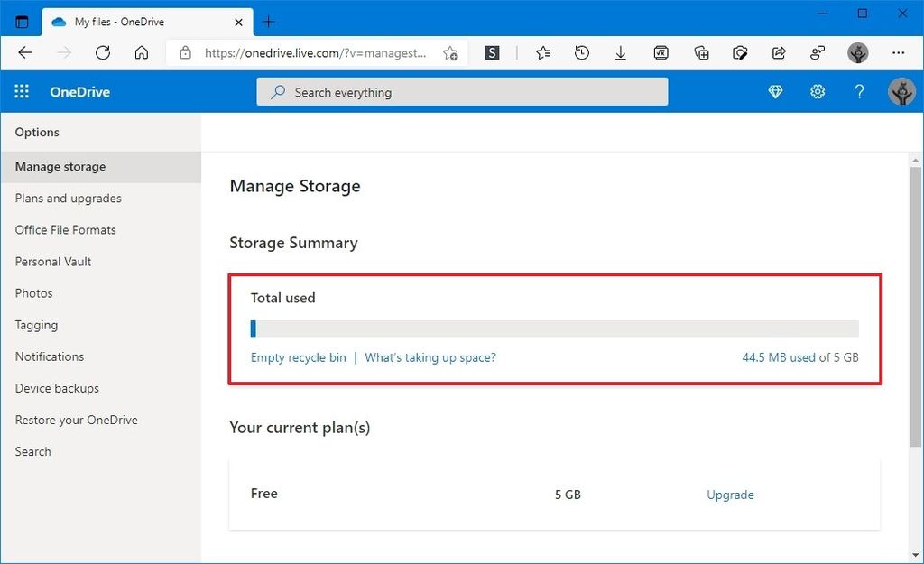Image resolution: width=924 pixels, height=564 pixels.
Task: Open OneDrive settings via the gear icon
Action: (x=818, y=91)
